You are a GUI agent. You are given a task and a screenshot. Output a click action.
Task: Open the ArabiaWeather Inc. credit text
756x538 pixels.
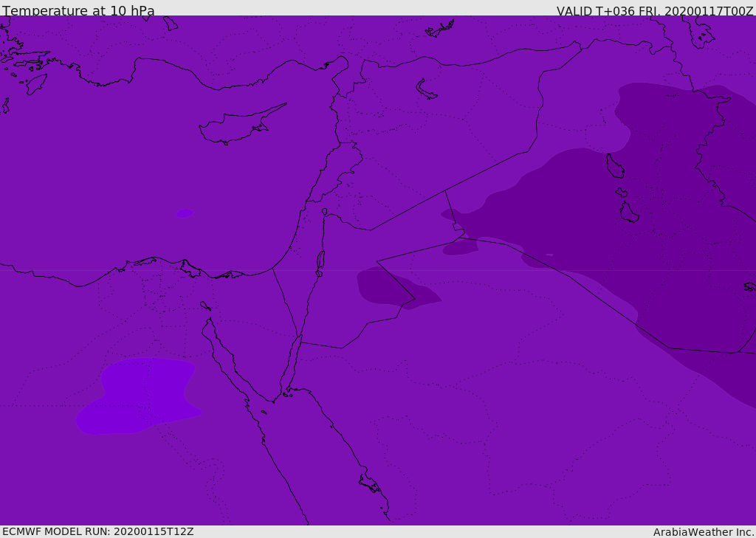coord(703,532)
